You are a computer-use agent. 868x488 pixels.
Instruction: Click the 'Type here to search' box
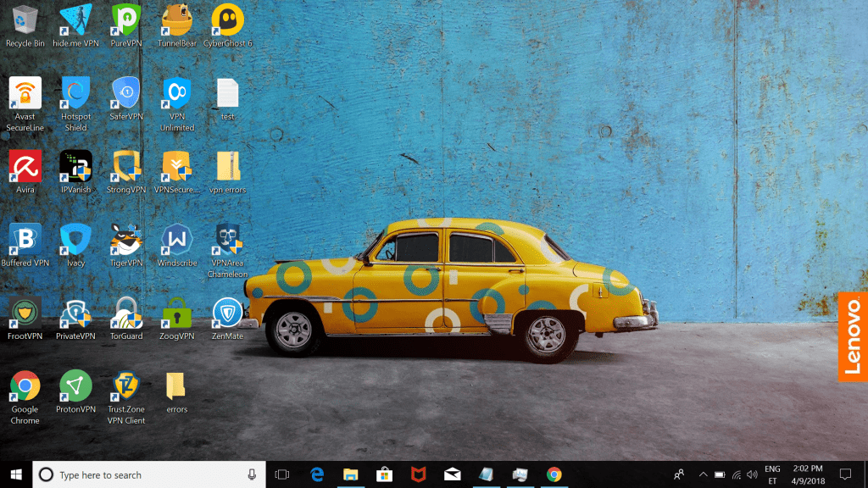pyautogui.click(x=148, y=474)
